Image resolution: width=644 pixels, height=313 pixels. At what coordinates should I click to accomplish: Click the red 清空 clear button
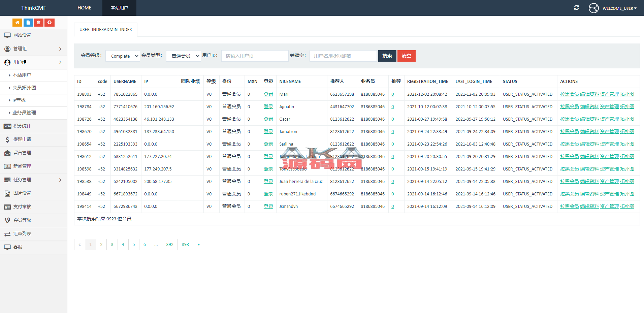pos(406,56)
